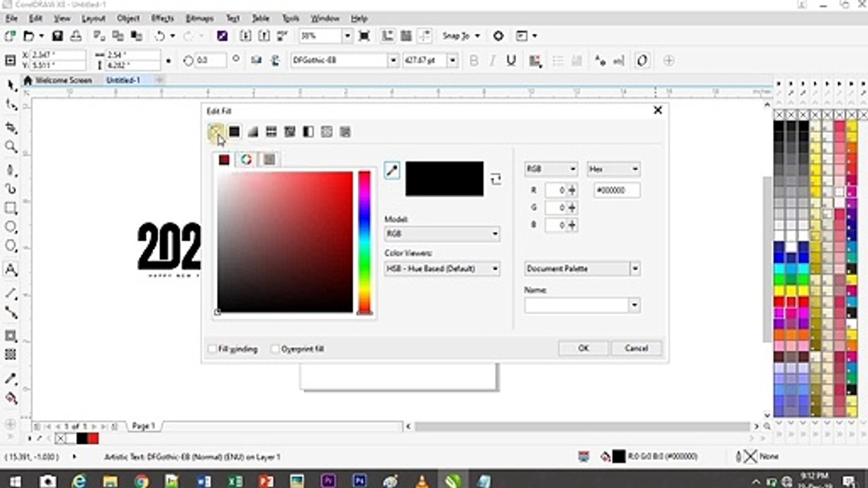Screen dimensions: 868x488
Task: Select the Pick tool in toolbox
Action: coord(11,85)
